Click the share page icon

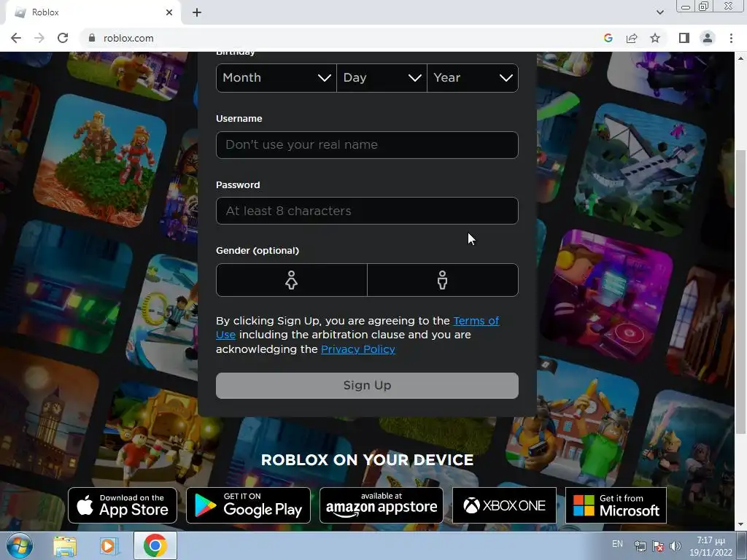(632, 38)
